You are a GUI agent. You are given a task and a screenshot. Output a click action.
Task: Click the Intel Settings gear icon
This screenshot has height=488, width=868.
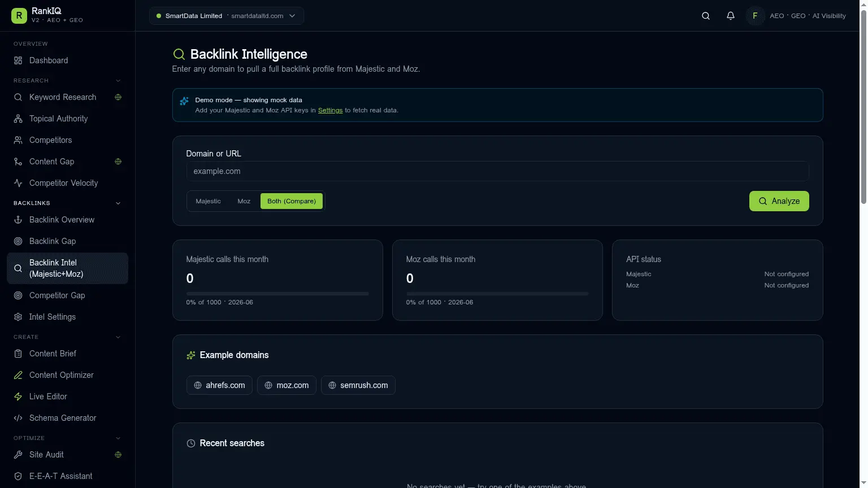pos(18,317)
